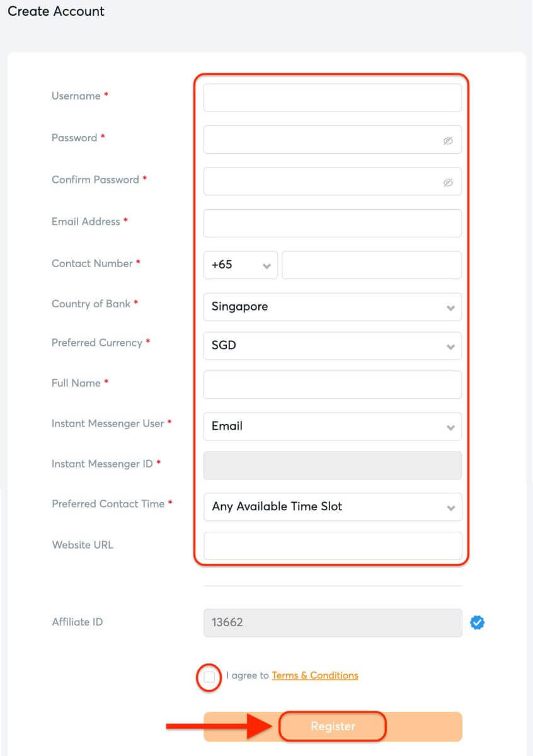Toggle Password field visibility eye icon
Viewport: 533px width, 756px height.
448,140
